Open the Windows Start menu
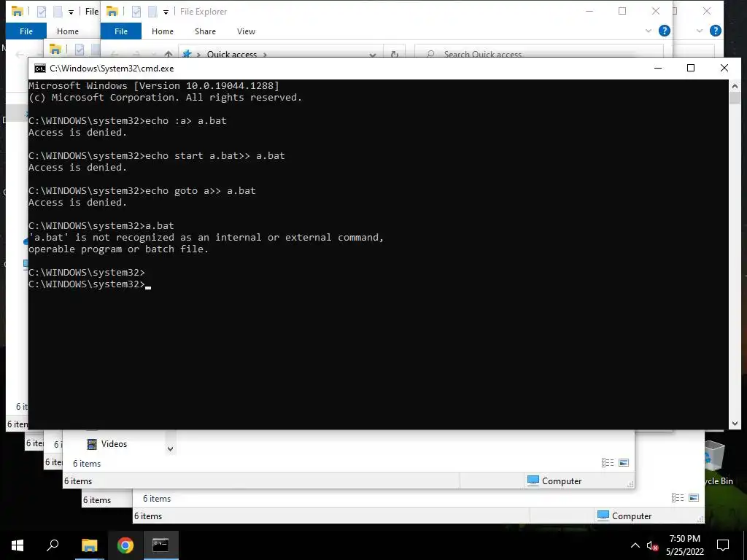747x560 pixels. point(18,545)
